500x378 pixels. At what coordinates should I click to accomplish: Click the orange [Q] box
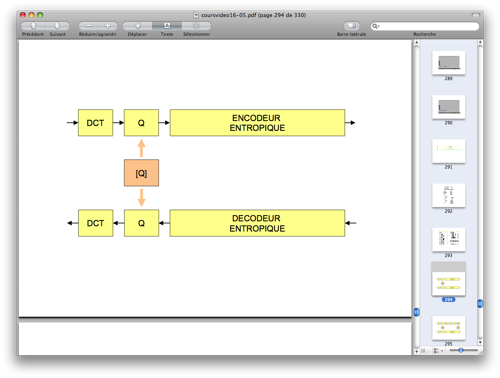click(141, 173)
